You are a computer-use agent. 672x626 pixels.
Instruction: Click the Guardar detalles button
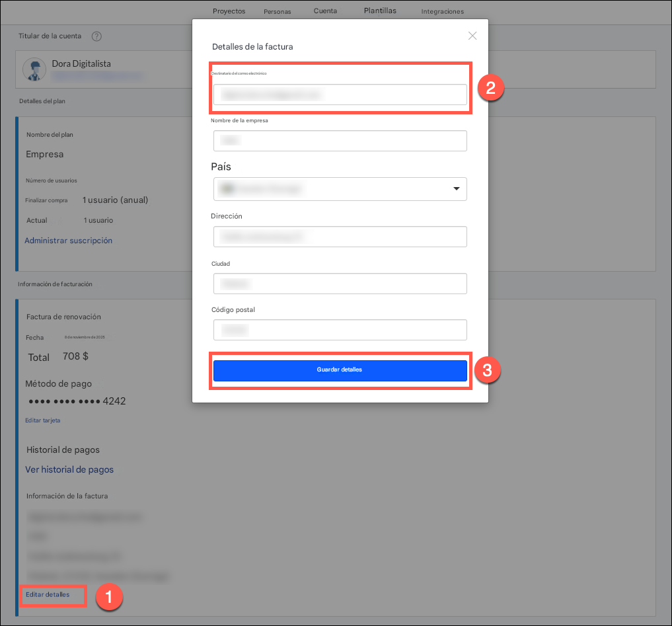coord(340,370)
